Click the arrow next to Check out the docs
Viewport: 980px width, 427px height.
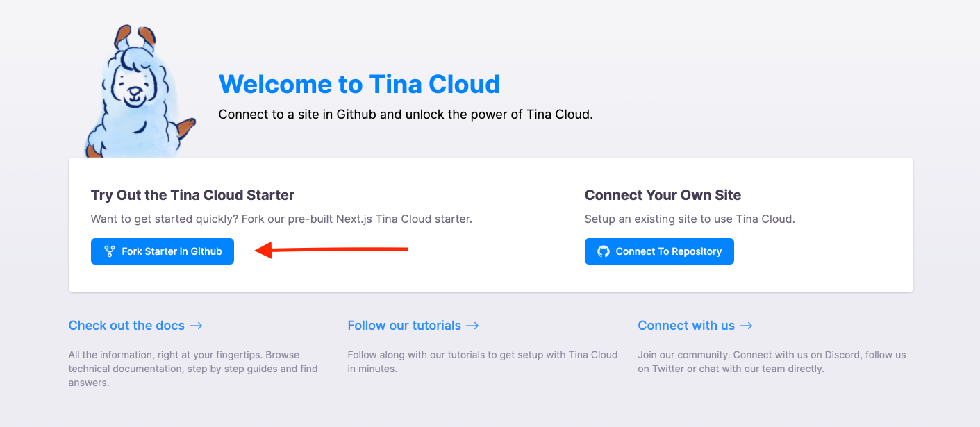[x=196, y=326]
